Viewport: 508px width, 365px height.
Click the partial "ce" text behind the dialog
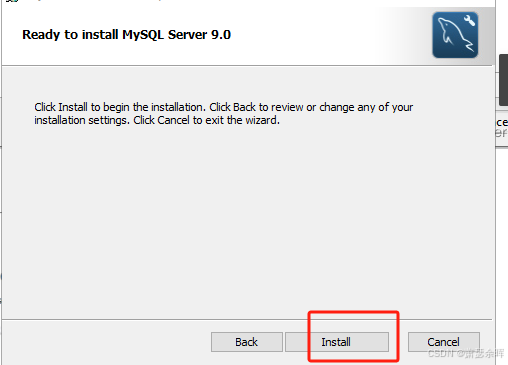(502, 122)
